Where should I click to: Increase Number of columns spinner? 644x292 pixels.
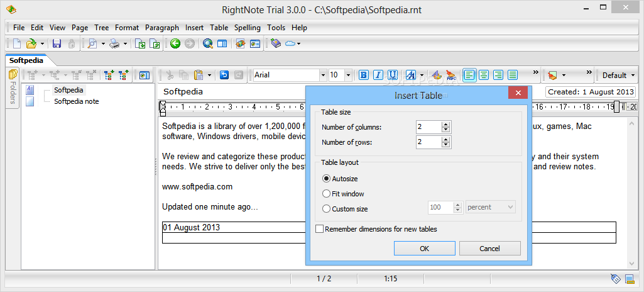(x=446, y=125)
